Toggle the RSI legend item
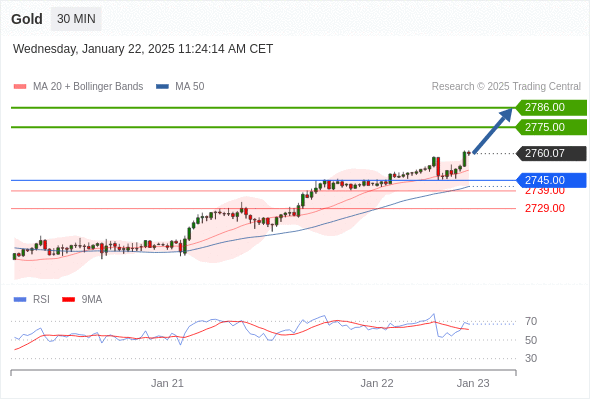590x400 pixels. [x=32, y=300]
